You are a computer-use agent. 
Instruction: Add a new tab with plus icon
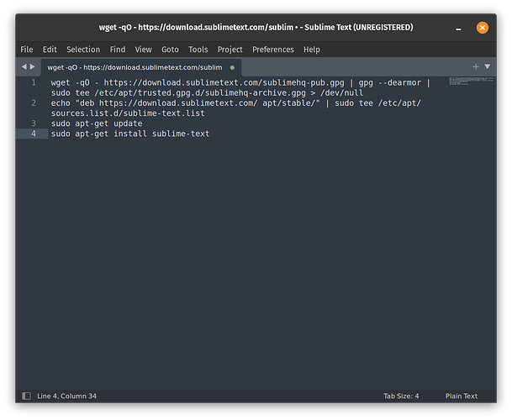[476, 66]
